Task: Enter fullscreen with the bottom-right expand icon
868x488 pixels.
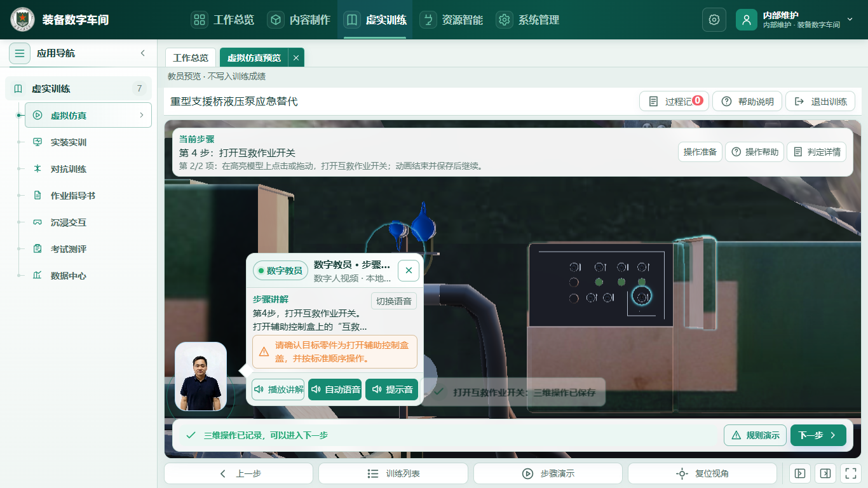Action: click(x=850, y=473)
